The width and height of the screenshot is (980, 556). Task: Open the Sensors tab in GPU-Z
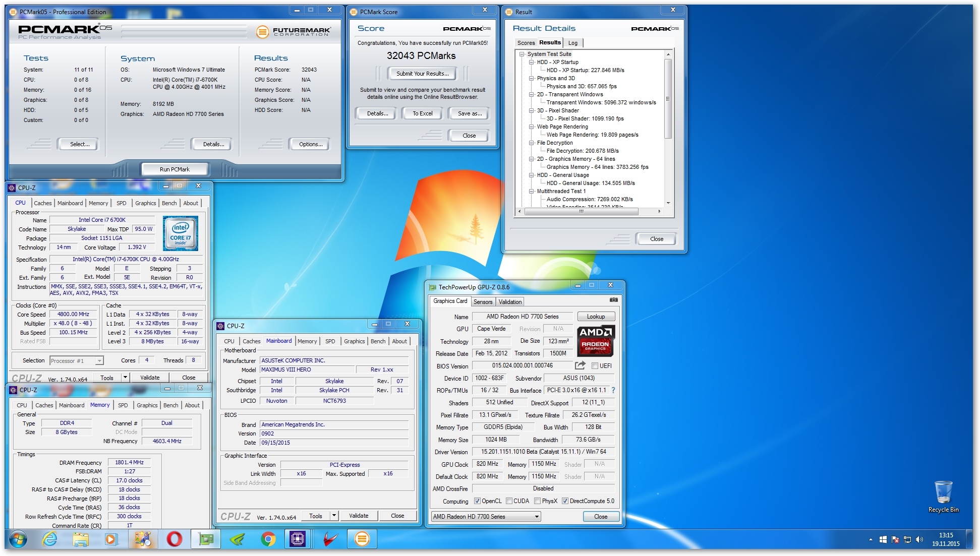[483, 302]
